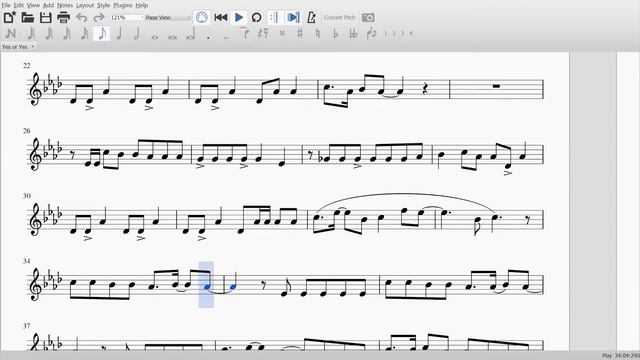Toggle the augmentation dot
Image resolution: width=640 pixels, height=360 pixels.
pos(208,38)
